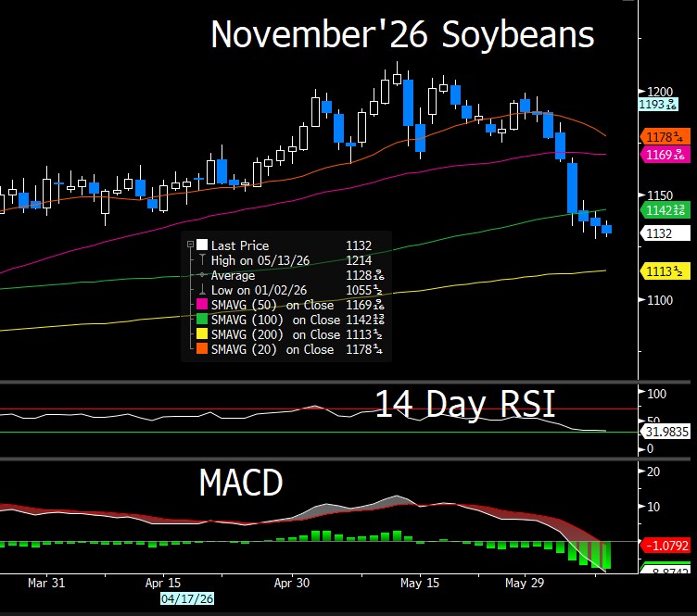Click the red MACD value label -1.0792

[x=665, y=546]
